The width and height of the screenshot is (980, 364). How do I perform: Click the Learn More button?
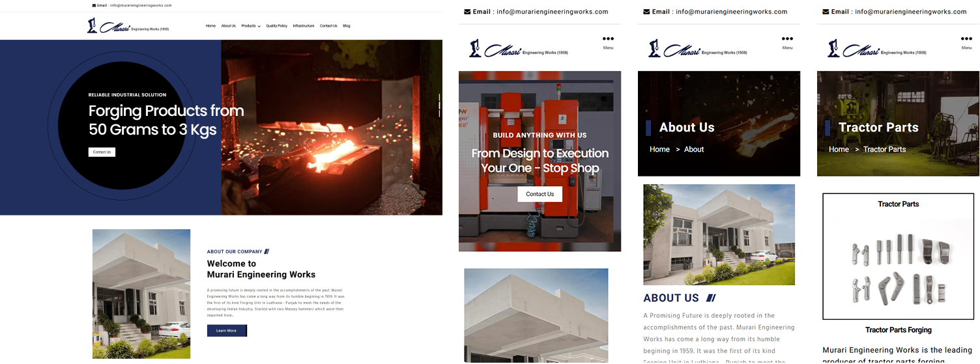(x=227, y=331)
